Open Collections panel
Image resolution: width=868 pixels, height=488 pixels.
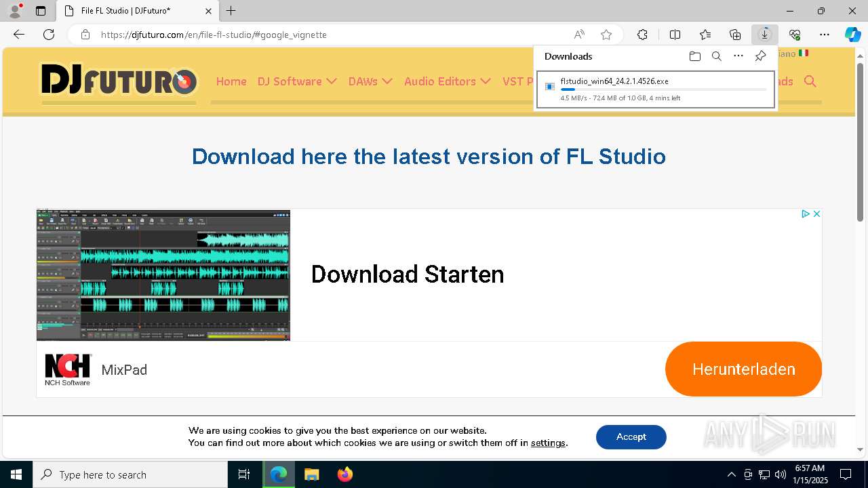pos(735,35)
